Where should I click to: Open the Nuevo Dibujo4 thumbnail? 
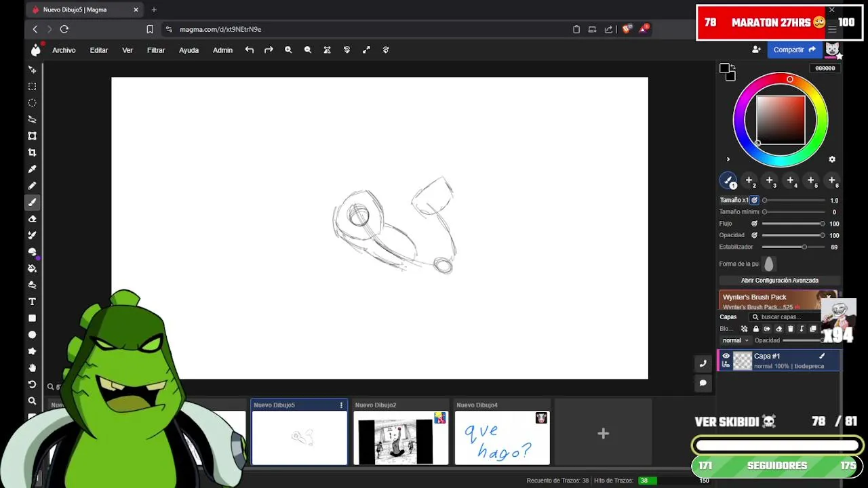pyautogui.click(x=502, y=438)
